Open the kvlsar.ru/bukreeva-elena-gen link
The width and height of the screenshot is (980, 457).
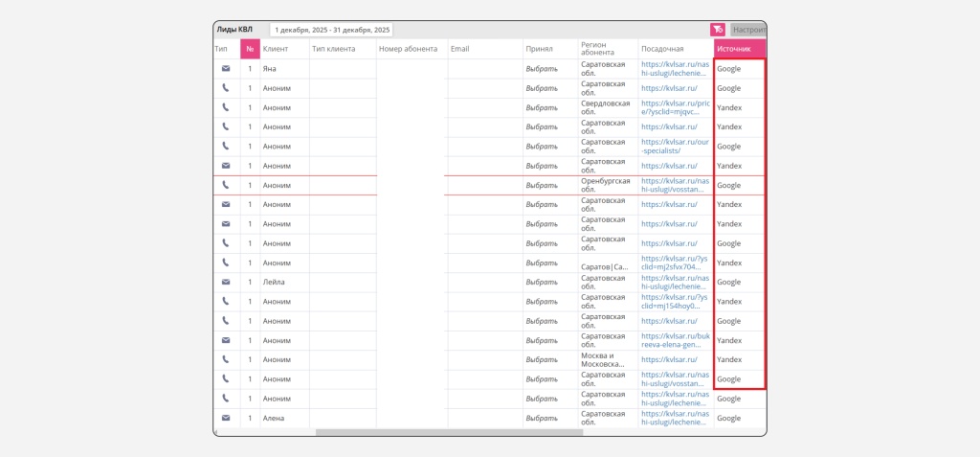(x=675, y=340)
